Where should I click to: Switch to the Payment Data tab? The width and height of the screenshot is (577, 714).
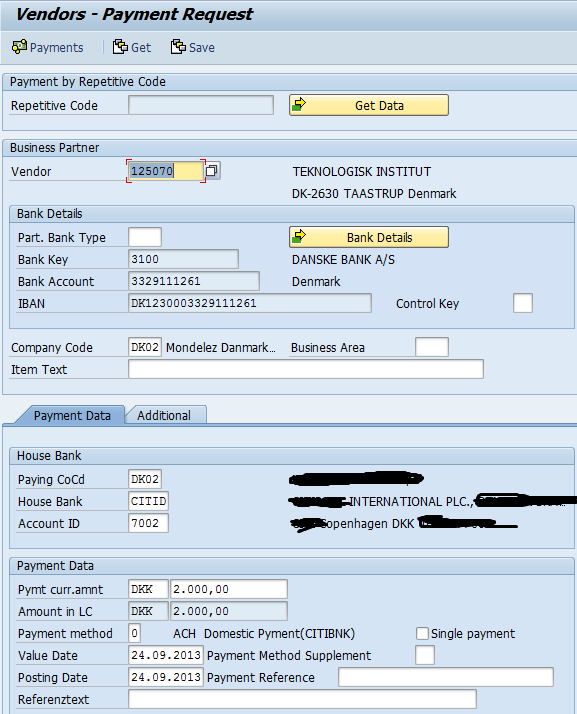pos(72,415)
